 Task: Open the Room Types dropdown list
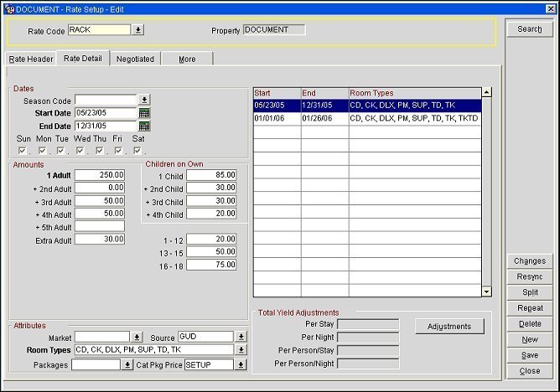click(241, 350)
